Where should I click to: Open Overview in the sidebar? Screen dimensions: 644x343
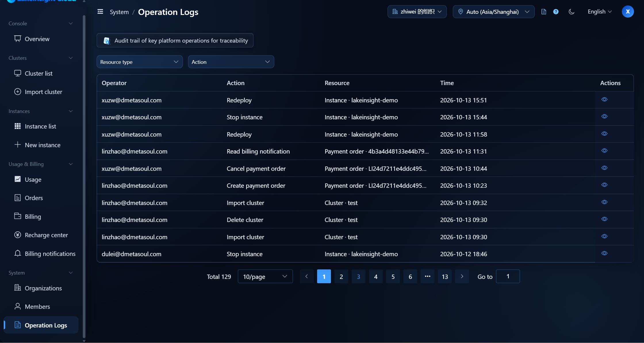[x=41, y=39]
